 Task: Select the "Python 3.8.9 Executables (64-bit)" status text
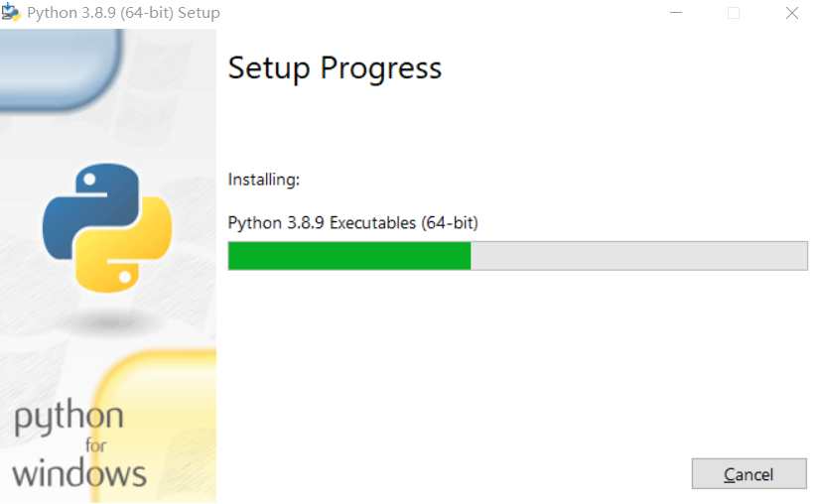click(x=352, y=223)
